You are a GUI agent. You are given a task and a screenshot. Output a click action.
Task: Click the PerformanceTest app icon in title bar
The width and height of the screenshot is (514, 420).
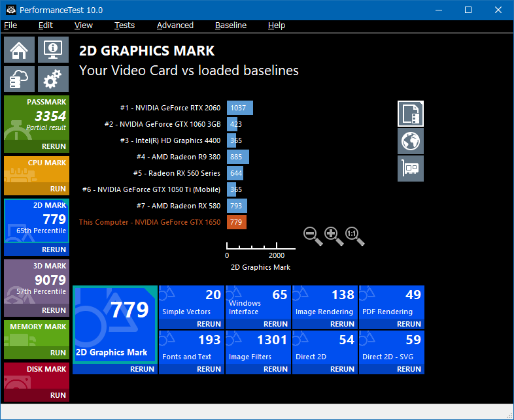(x=11, y=10)
